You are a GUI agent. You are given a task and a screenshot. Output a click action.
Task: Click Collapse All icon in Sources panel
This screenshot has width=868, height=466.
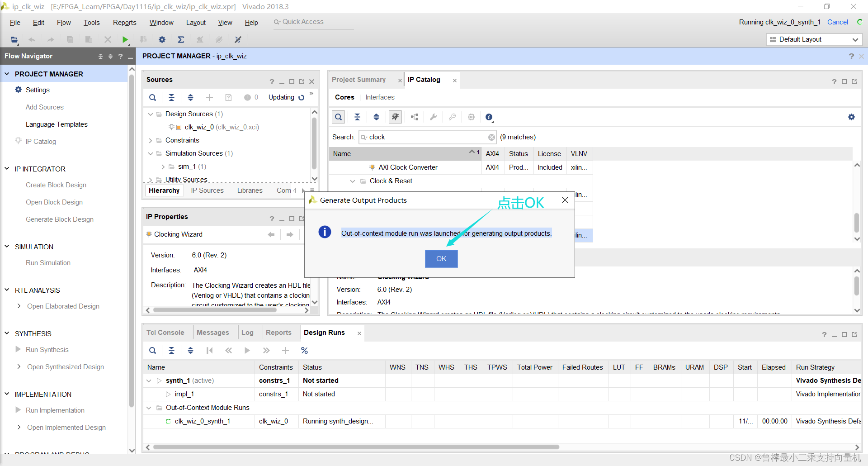point(172,97)
